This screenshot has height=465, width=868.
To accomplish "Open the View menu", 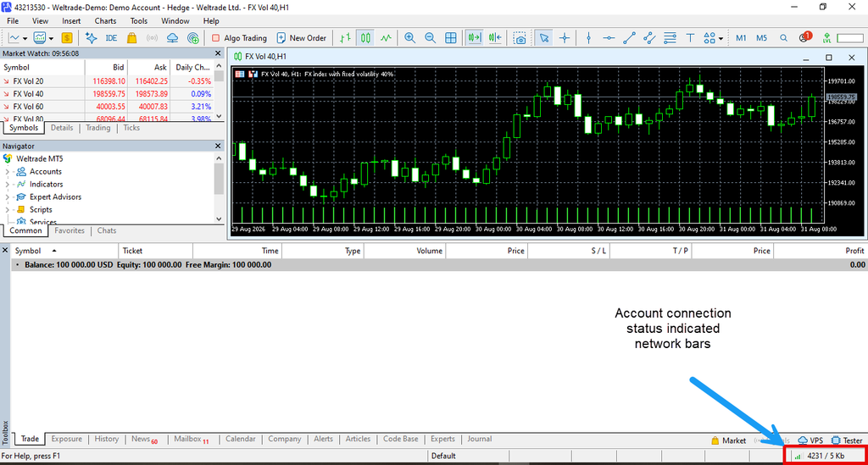I will (x=40, y=21).
